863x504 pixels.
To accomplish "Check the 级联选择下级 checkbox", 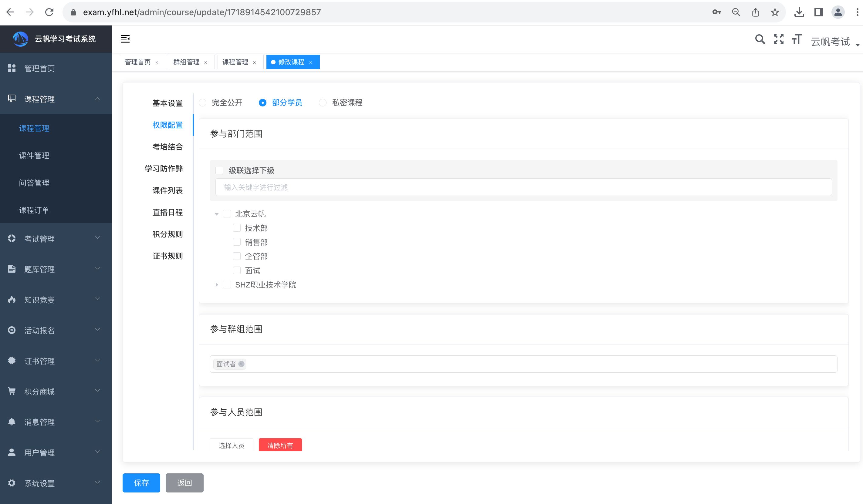I will [x=219, y=170].
